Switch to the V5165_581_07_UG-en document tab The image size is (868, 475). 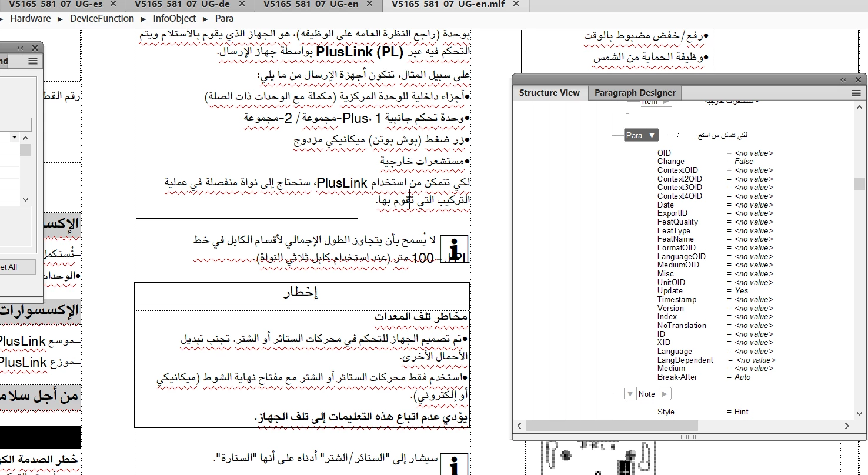click(x=311, y=4)
